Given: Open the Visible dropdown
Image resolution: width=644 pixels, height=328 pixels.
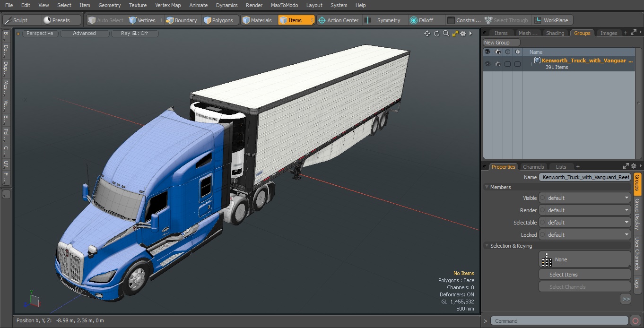Looking at the screenshot, I should [585, 198].
